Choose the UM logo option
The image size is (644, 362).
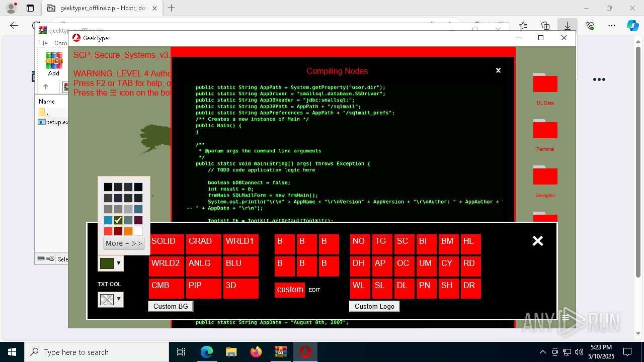click(427, 266)
